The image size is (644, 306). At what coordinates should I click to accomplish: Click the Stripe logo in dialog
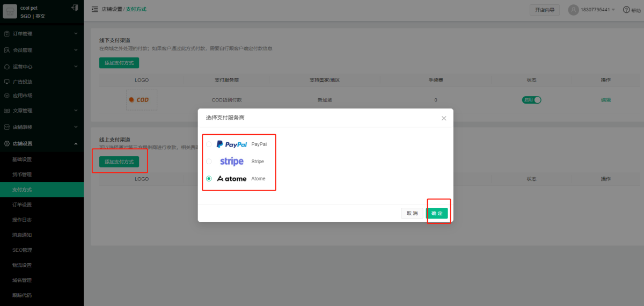coord(232,162)
